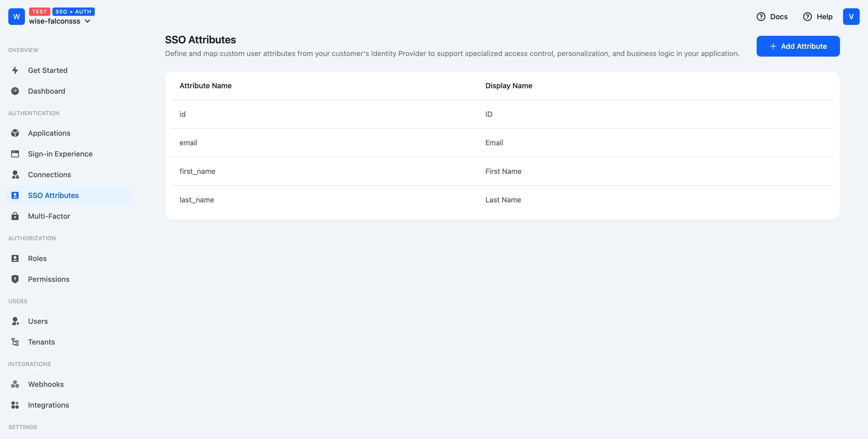Select the Connections people icon

(x=15, y=175)
